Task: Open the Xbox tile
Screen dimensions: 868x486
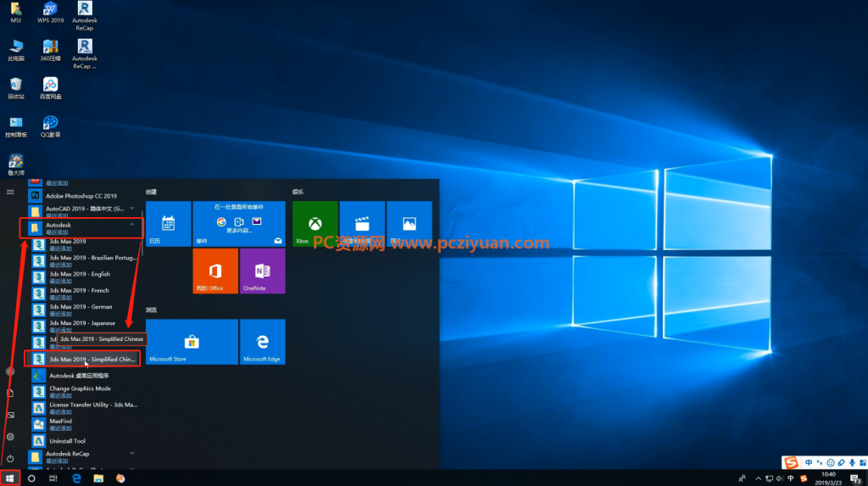Action: [315, 223]
